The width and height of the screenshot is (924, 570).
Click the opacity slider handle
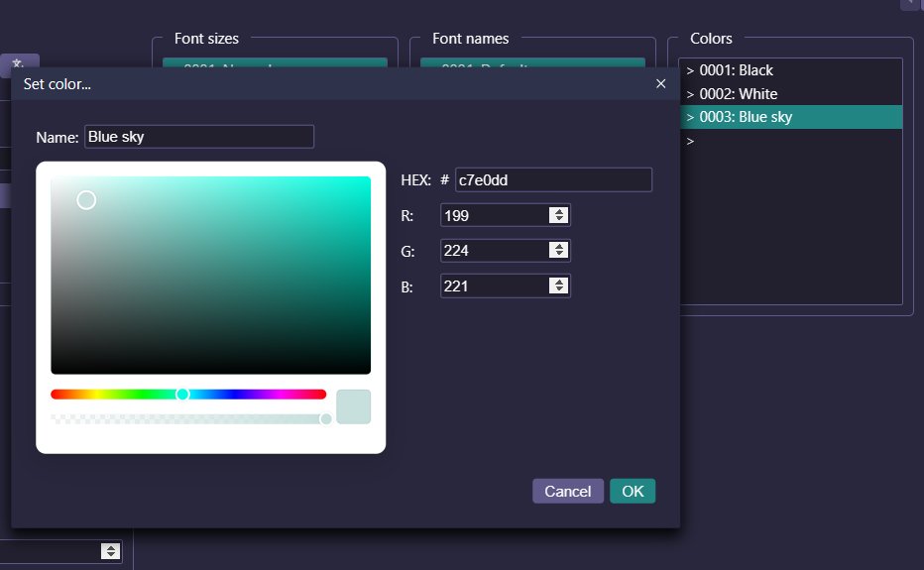(x=326, y=419)
